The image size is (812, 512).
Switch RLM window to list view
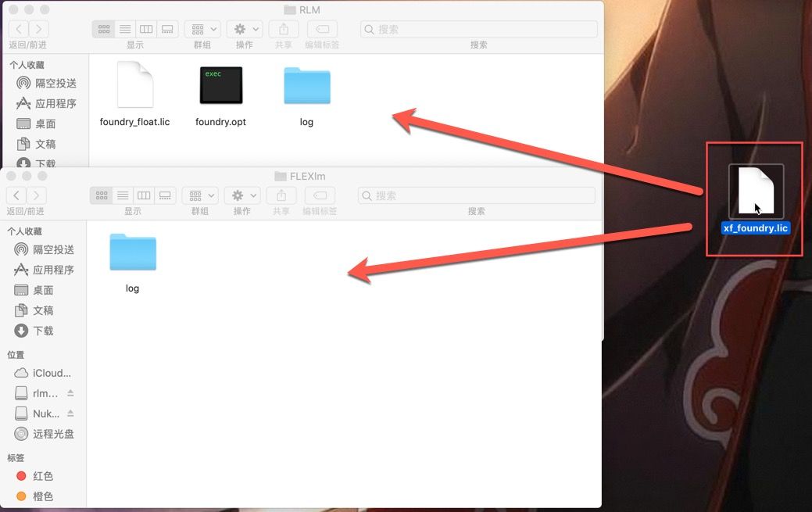point(125,29)
